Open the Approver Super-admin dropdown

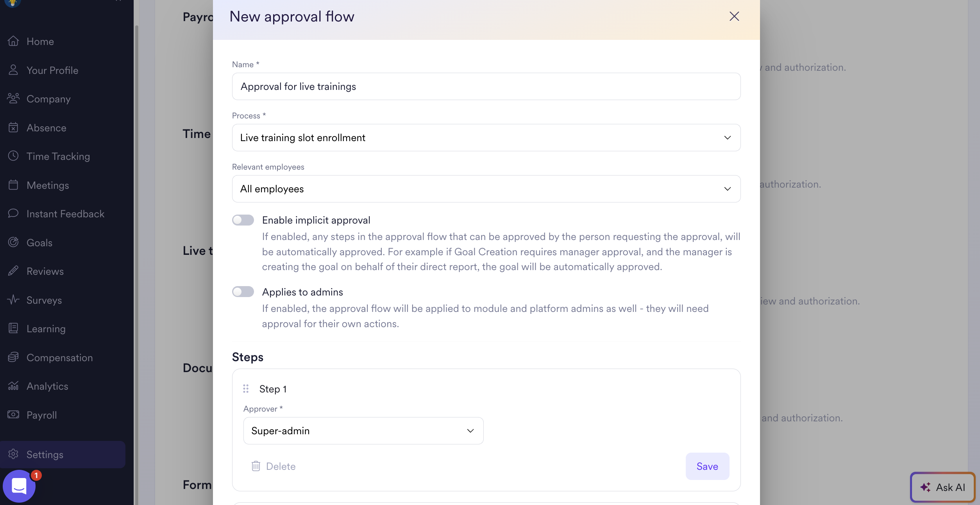[x=363, y=431]
